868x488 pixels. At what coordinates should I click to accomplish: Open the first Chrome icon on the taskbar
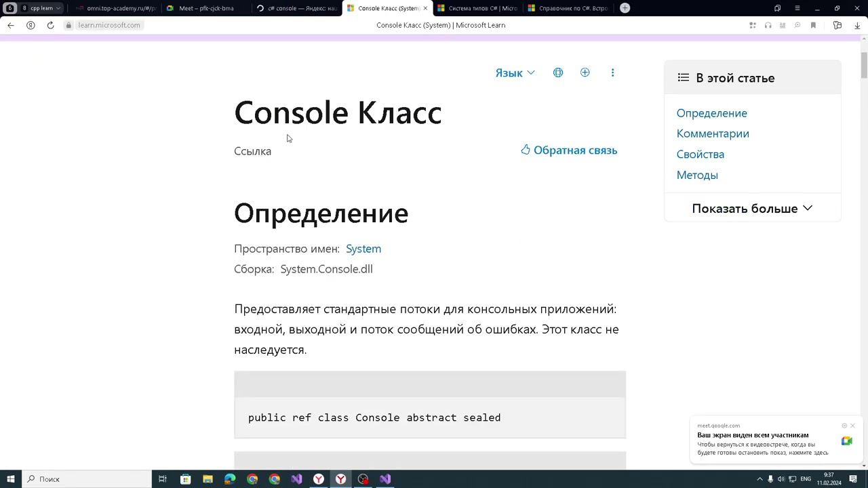pyautogui.click(x=252, y=479)
